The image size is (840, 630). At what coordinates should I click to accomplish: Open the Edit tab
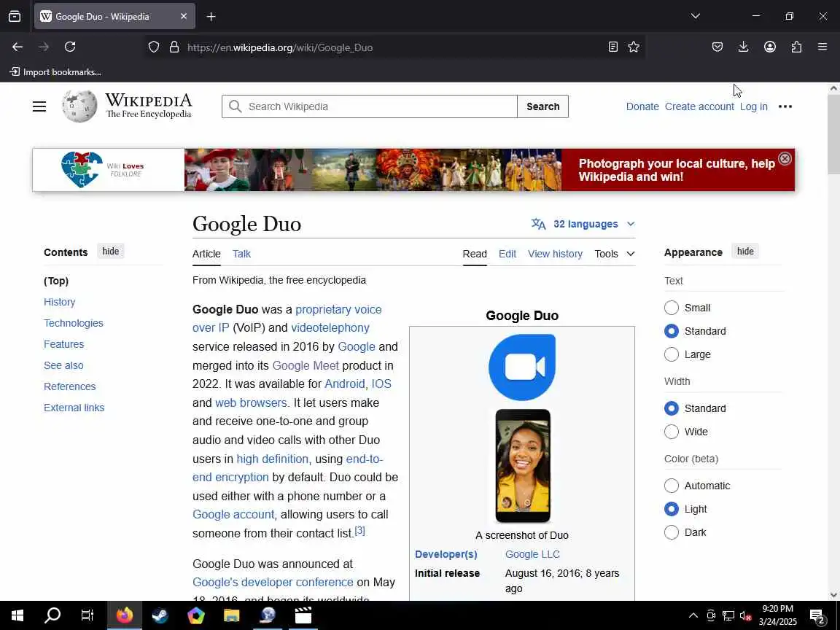click(507, 254)
